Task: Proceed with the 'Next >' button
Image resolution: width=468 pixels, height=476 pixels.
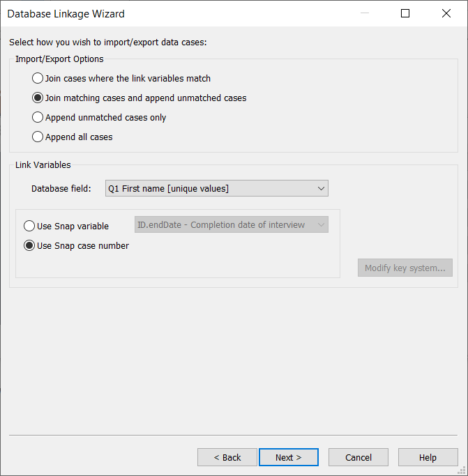Action: pyautogui.click(x=288, y=457)
